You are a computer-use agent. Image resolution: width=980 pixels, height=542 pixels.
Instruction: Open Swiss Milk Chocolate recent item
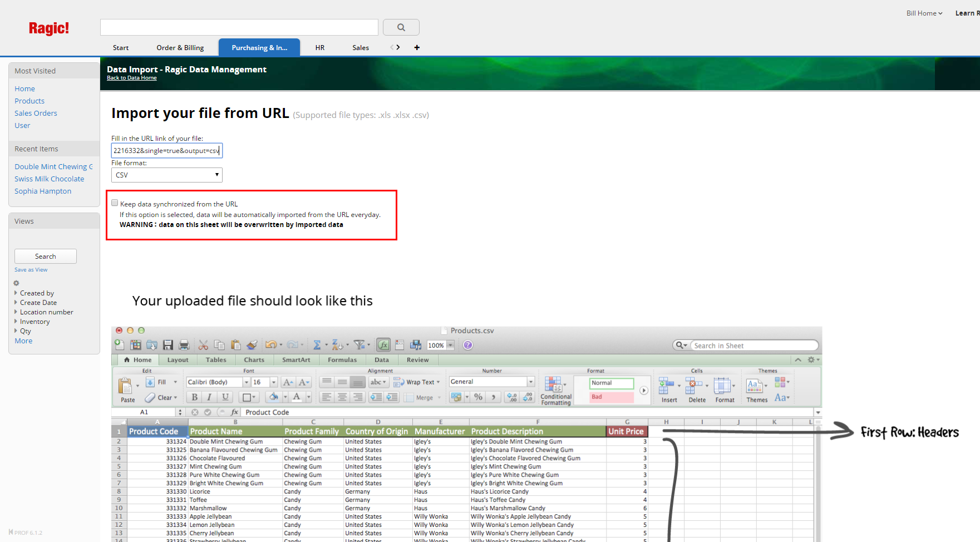click(50, 179)
